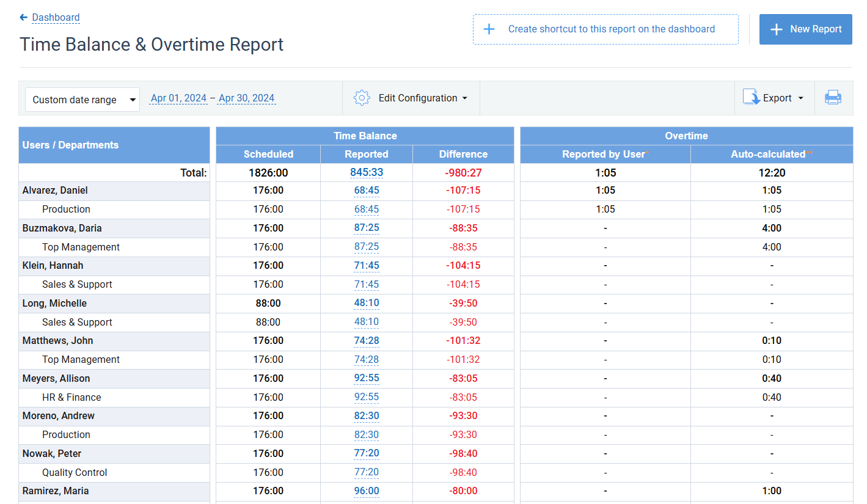Viewport: 867px width, 504px height.
Task: Click the plus icon for create shortcut
Action: point(489,29)
